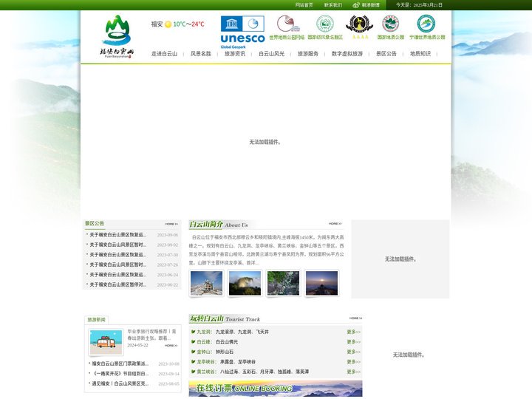Open the 数字虚拟旅游 menu

pyautogui.click(x=347, y=54)
